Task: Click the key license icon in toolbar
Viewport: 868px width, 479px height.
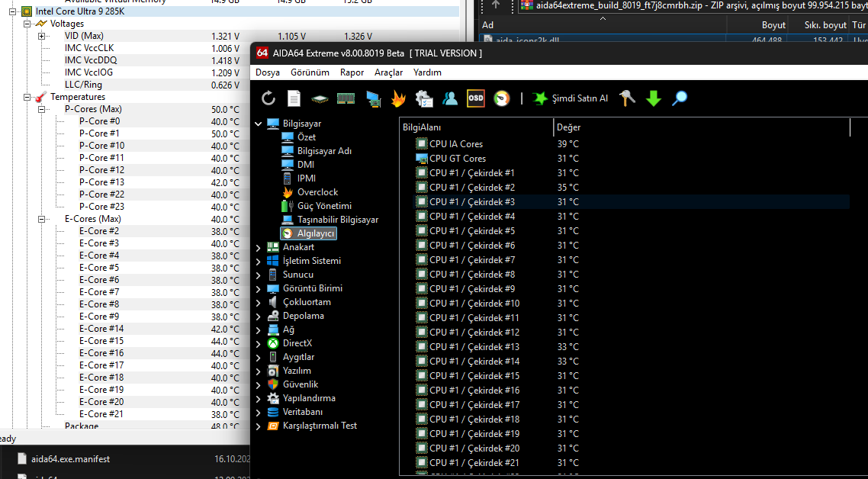Action: point(627,98)
